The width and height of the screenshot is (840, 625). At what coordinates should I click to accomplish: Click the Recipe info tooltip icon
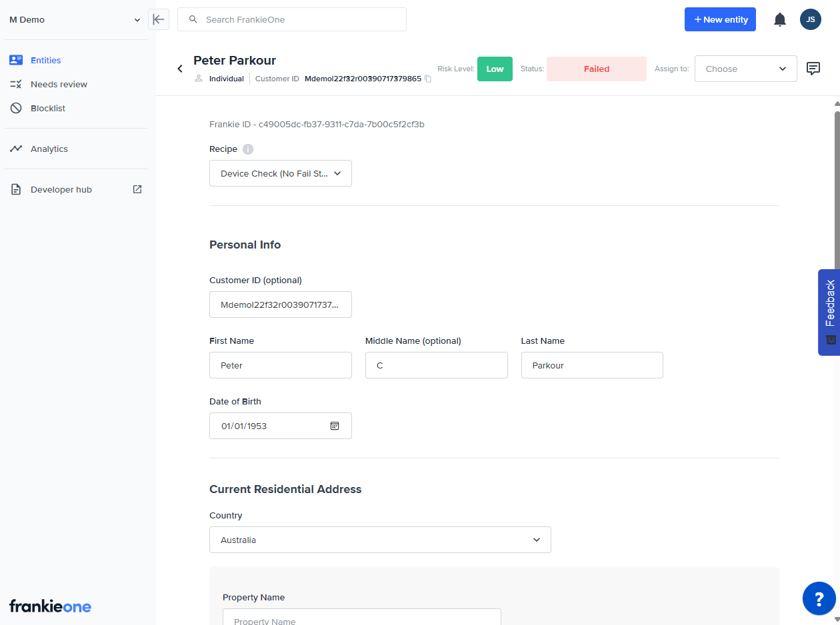click(x=248, y=149)
